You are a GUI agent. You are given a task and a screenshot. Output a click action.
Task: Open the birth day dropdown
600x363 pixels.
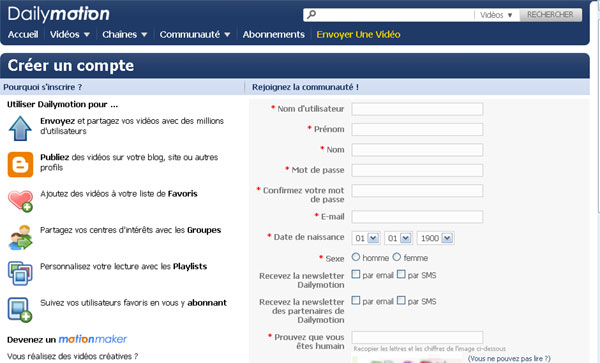(366, 238)
